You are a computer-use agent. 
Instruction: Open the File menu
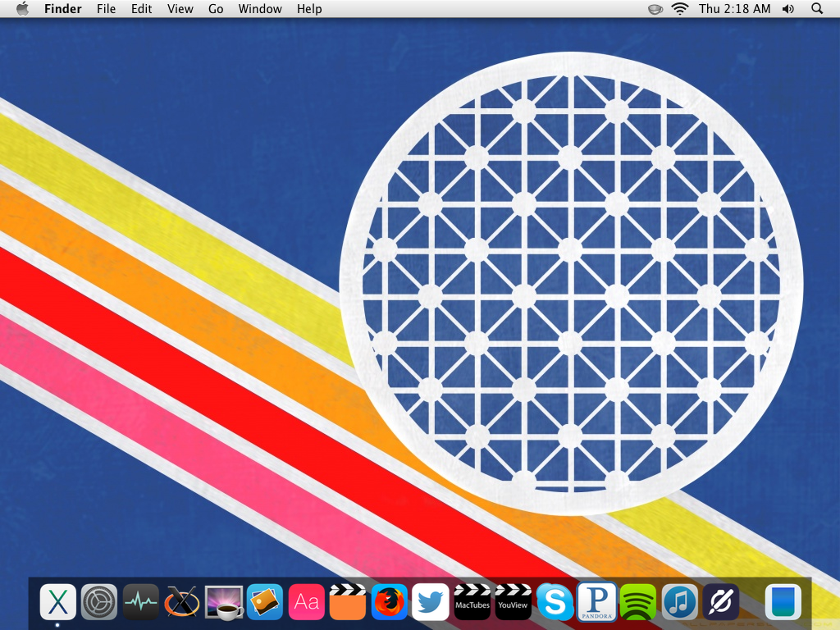point(106,8)
